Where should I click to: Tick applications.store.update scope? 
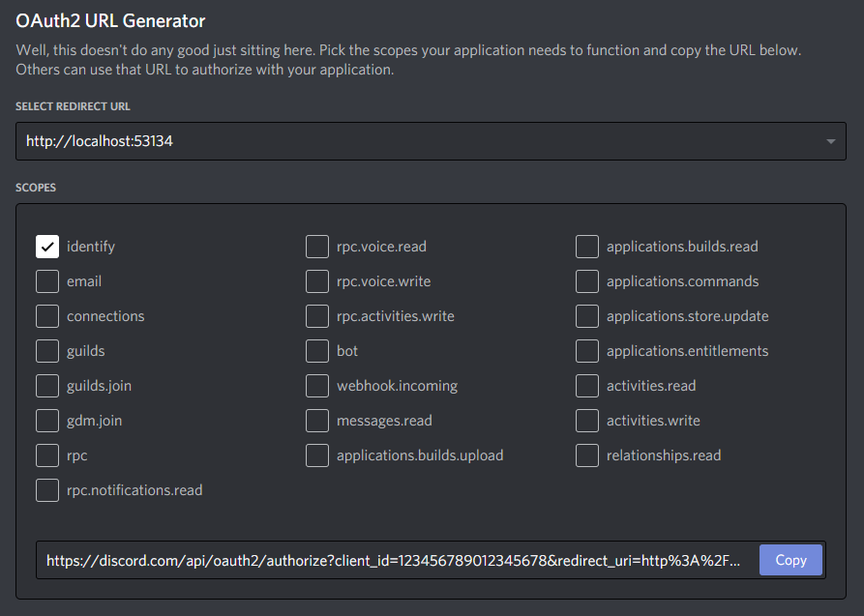point(587,315)
